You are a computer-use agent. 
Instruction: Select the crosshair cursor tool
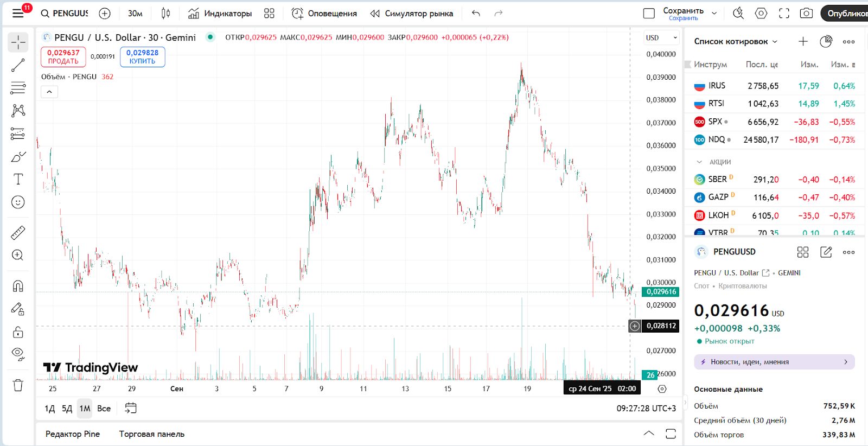(x=18, y=42)
